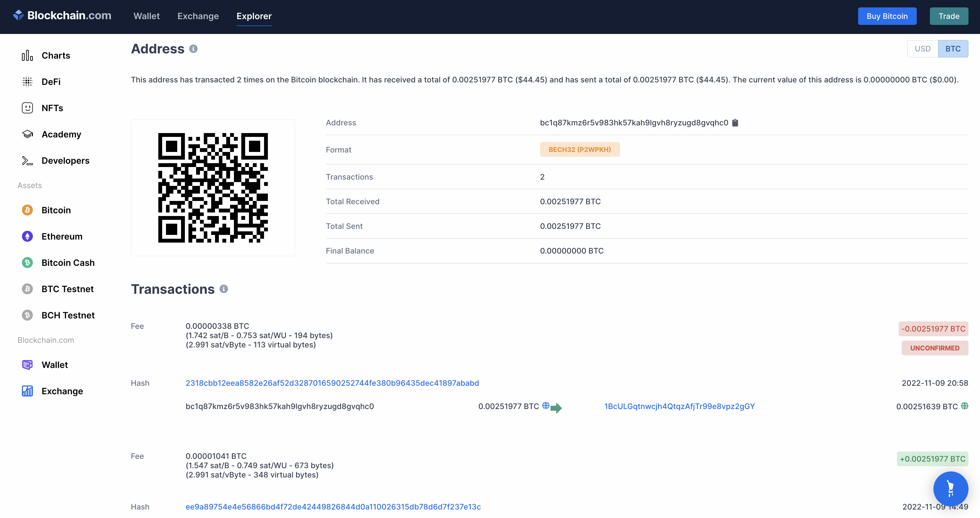The height and width of the screenshot is (518, 980).
Task: Open the Wallet tab in top navigation
Action: click(147, 16)
